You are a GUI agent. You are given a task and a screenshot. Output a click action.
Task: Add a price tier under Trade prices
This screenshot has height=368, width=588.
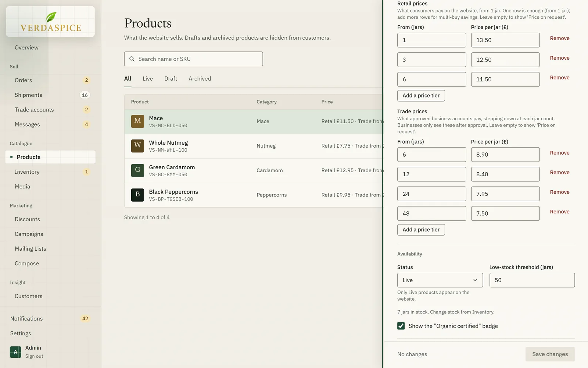pos(421,230)
